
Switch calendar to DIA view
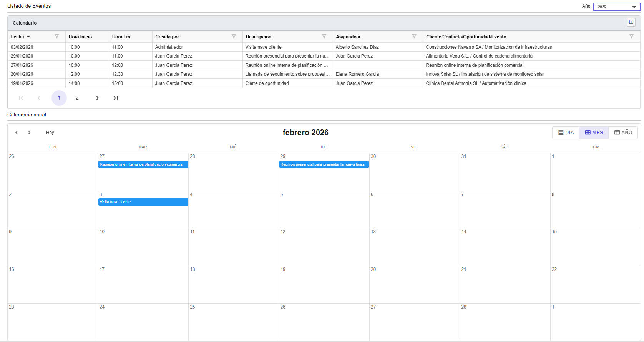point(566,133)
